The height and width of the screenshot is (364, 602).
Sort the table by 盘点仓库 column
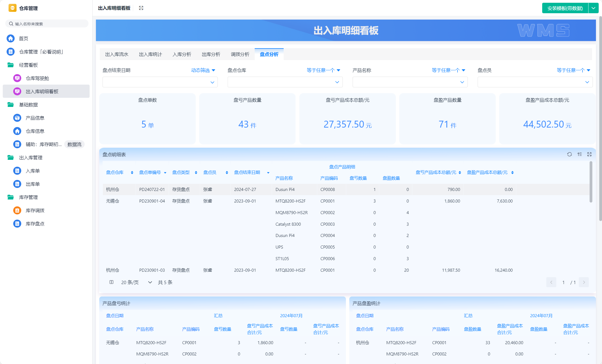point(132,172)
